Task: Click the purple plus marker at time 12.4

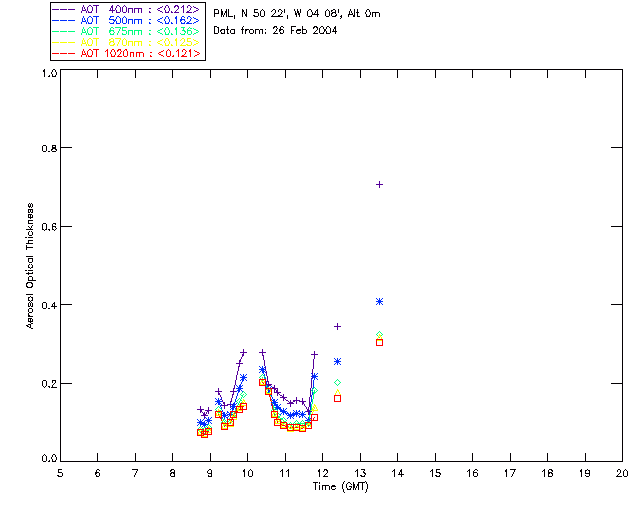Action: point(338,327)
